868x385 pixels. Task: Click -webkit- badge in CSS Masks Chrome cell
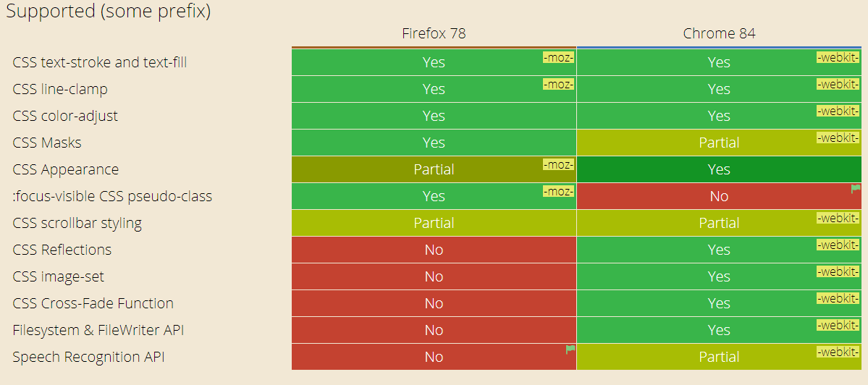838,137
